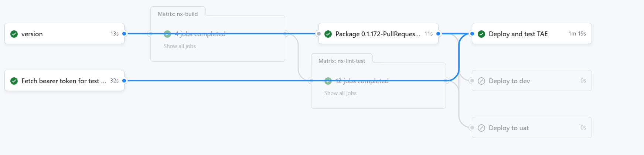Open Fetch bearer token for test job
This screenshot has height=155, width=644.
(x=64, y=81)
